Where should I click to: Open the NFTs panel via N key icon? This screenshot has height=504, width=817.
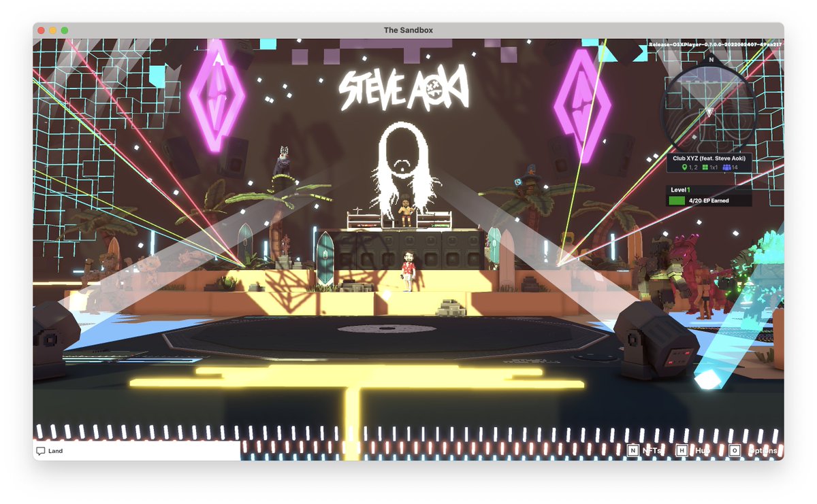[x=633, y=450]
